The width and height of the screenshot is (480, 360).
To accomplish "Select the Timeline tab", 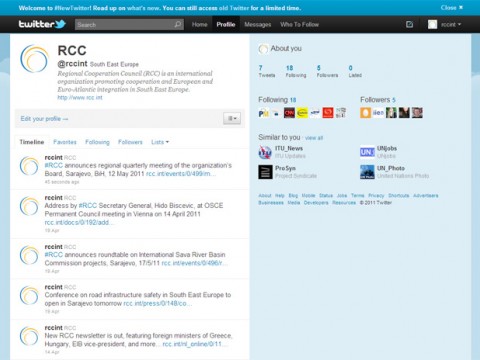I will [x=32, y=142].
